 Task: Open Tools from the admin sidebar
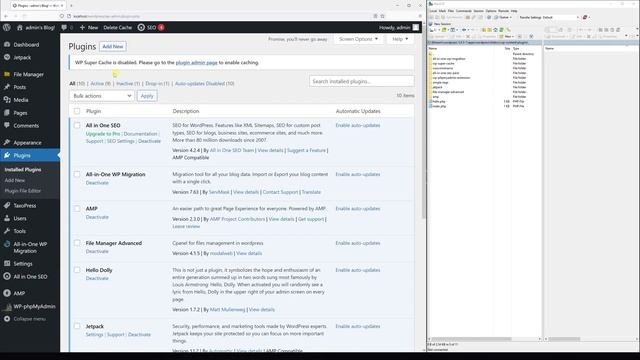[x=20, y=231]
